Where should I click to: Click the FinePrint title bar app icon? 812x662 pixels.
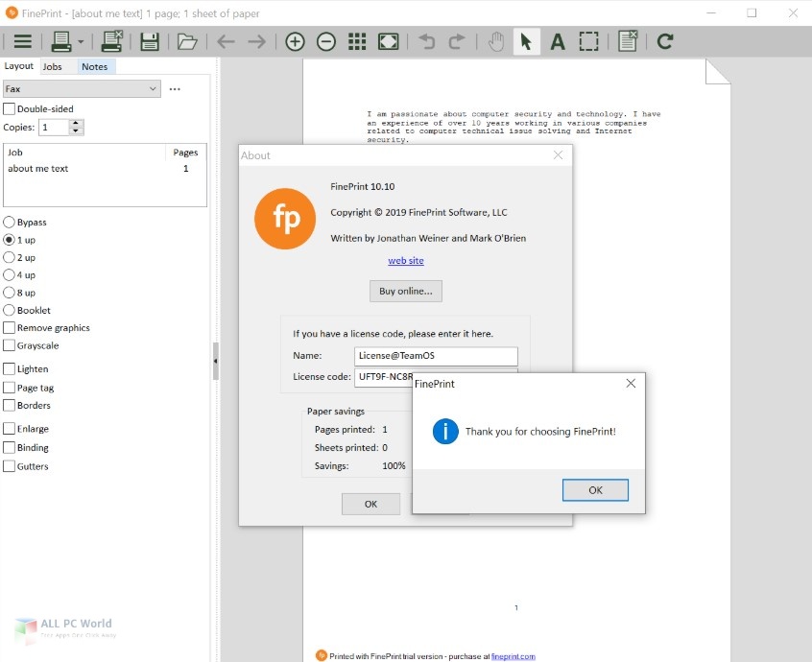tap(11, 12)
